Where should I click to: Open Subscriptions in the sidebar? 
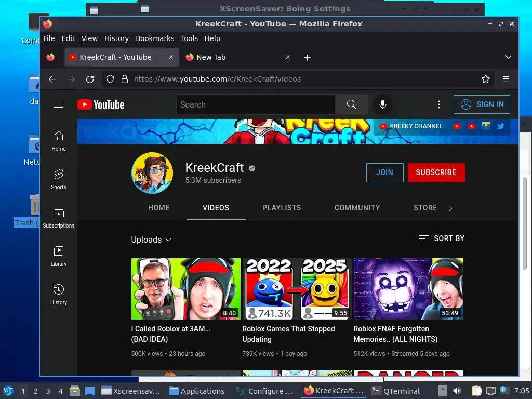[x=59, y=218]
